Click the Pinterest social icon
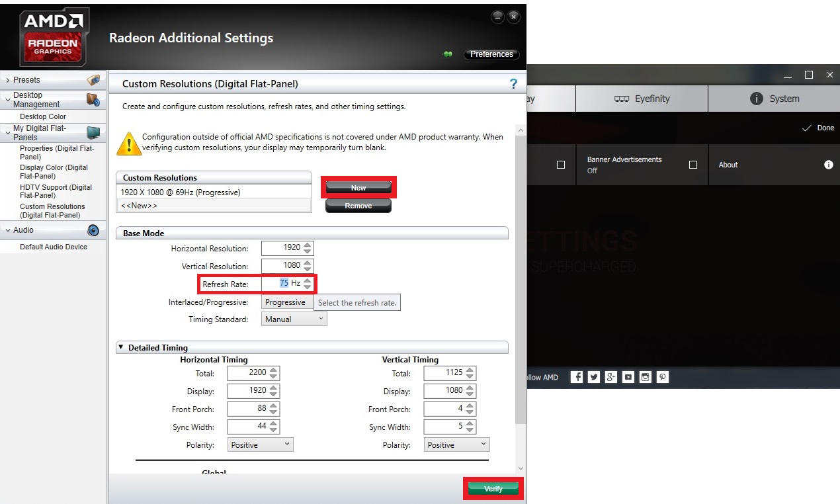Screen dimensions: 840x504 click(662, 377)
